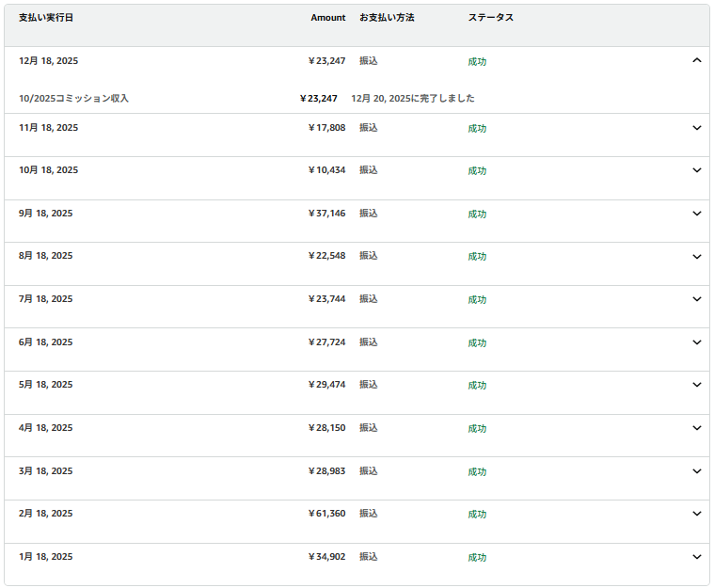Show details via 3月 18, 2025 chevron

(696, 471)
